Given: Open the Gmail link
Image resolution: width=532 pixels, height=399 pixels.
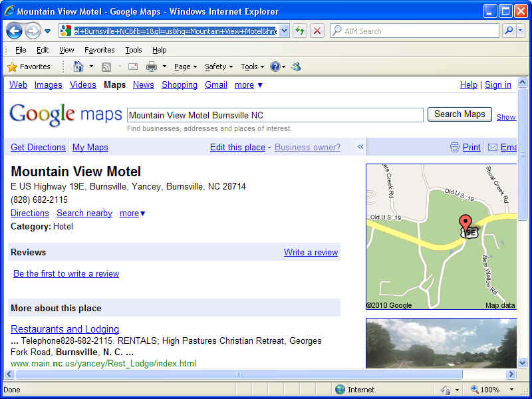Looking at the screenshot, I should 215,85.
